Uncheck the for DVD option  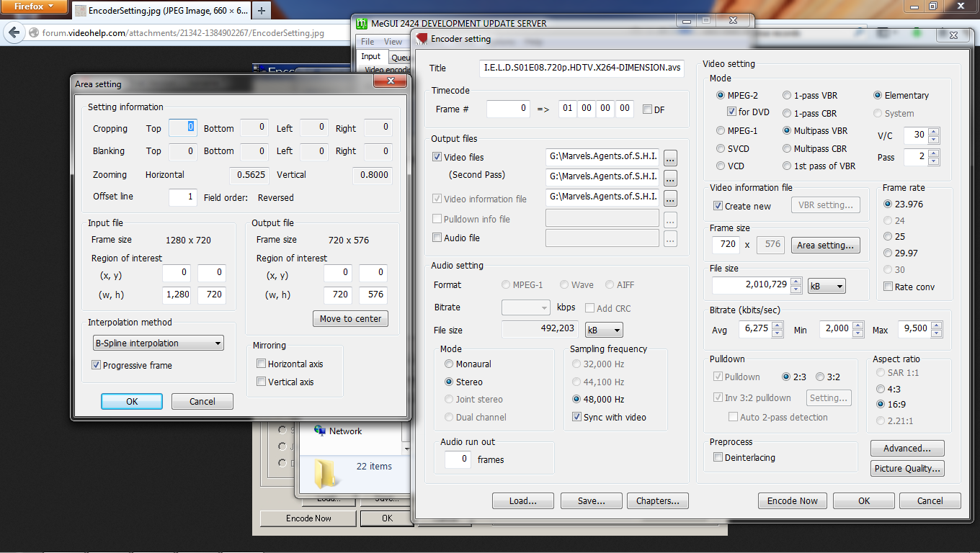(x=731, y=112)
